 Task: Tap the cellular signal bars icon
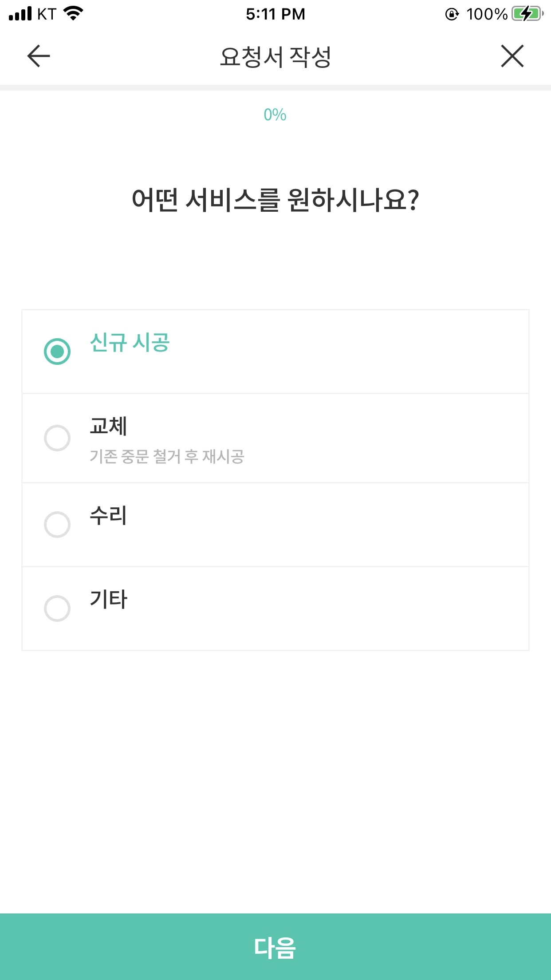pos(20,14)
